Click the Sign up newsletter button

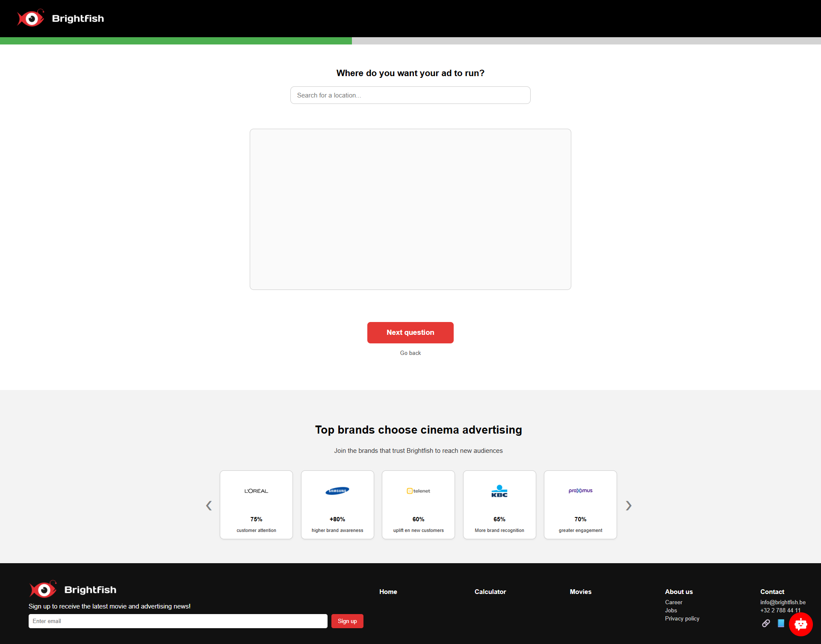point(347,621)
